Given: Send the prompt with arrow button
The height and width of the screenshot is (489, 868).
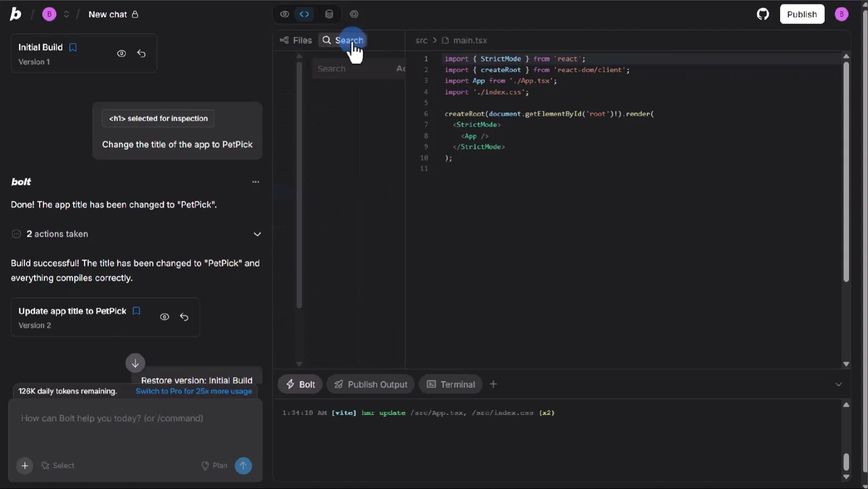Looking at the screenshot, I should (243, 466).
